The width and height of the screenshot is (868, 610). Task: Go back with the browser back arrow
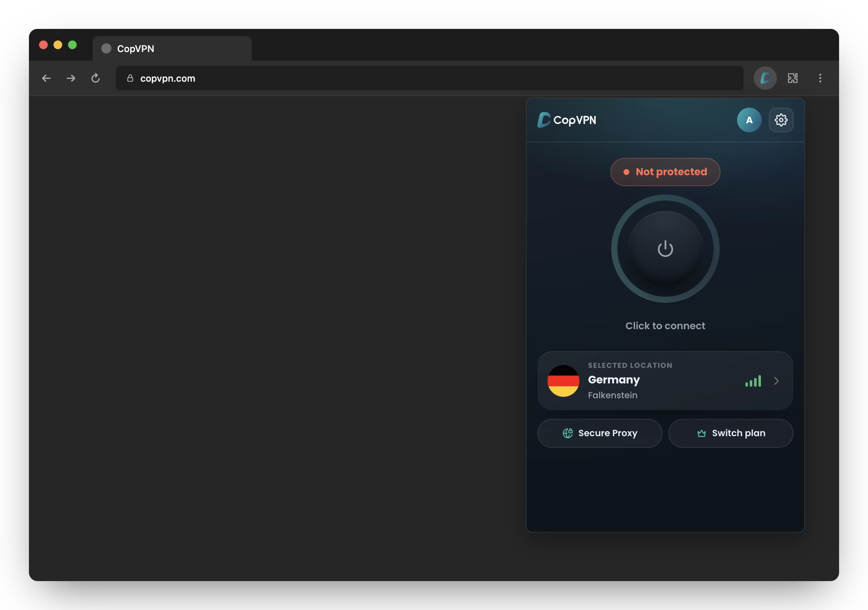(x=46, y=78)
